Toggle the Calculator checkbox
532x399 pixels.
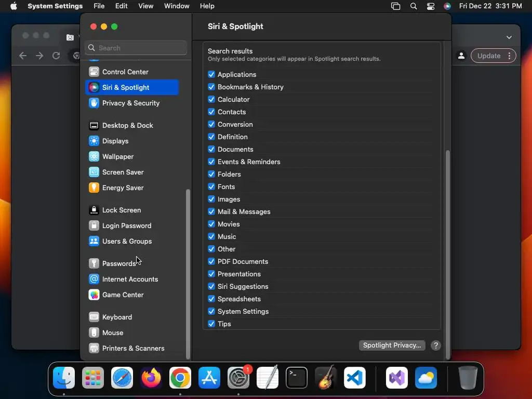(x=211, y=99)
